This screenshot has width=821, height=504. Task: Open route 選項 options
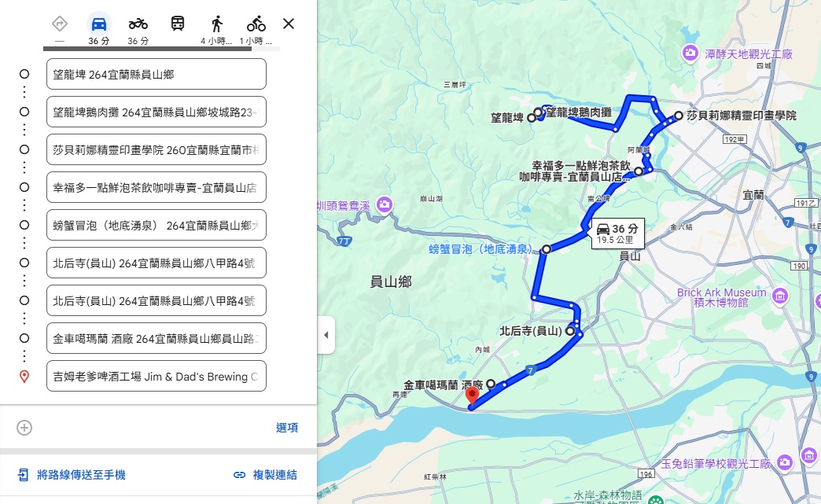pyautogui.click(x=287, y=428)
